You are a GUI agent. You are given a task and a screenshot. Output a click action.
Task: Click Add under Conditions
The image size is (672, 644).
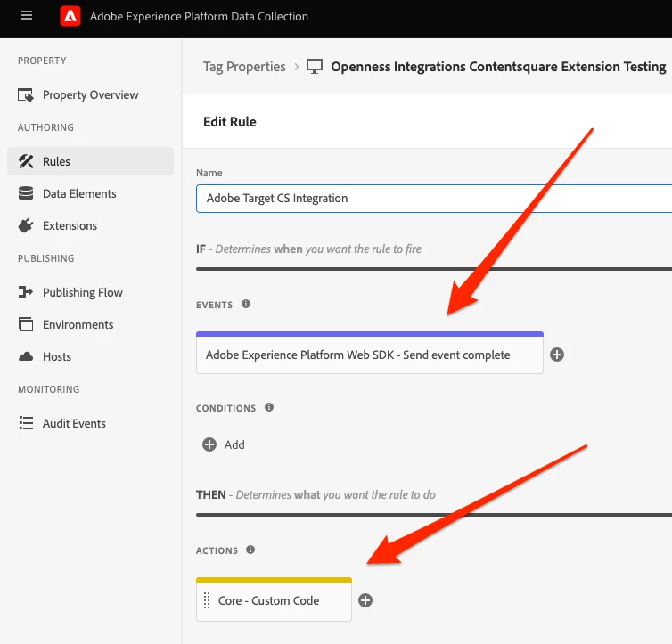pyautogui.click(x=234, y=444)
